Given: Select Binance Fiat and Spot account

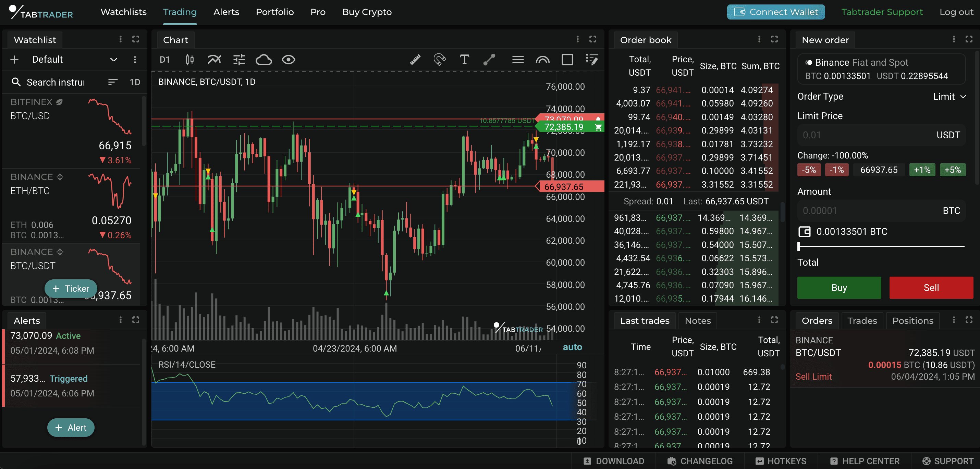Looking at the screenshot, I should coord(881,69).
